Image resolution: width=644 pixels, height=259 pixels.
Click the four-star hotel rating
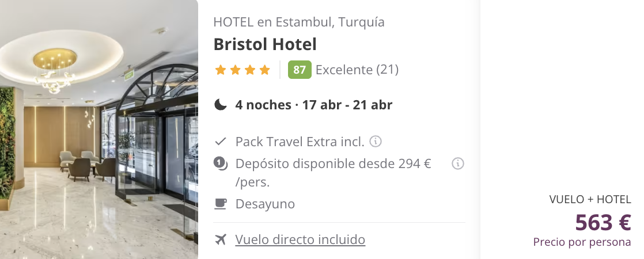pyautogui.click(x=243, y=70)
